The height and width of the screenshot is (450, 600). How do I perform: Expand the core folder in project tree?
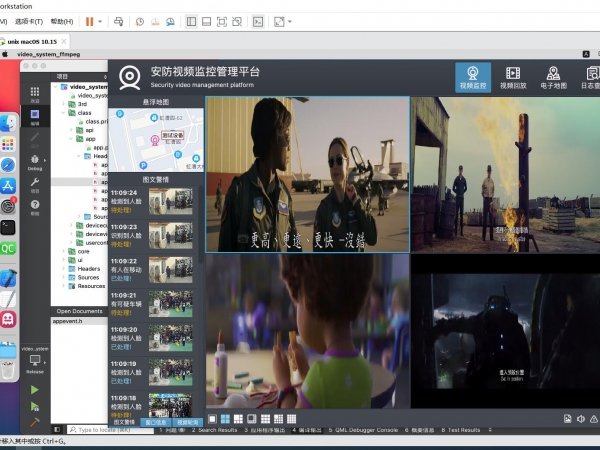pos(83,253)
